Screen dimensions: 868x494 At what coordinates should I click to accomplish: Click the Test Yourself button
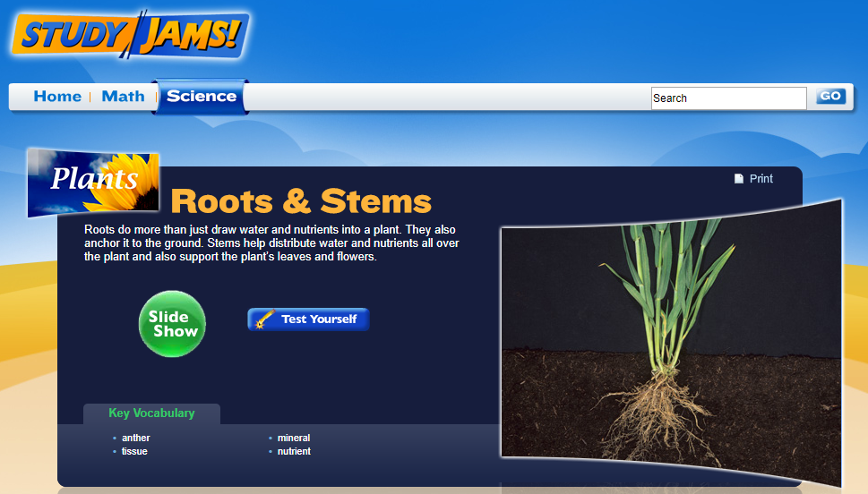[x=308, y=319]
